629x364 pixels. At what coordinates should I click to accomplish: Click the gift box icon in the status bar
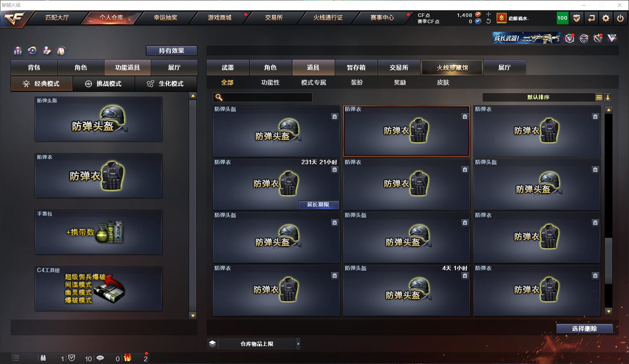(128, 358)
